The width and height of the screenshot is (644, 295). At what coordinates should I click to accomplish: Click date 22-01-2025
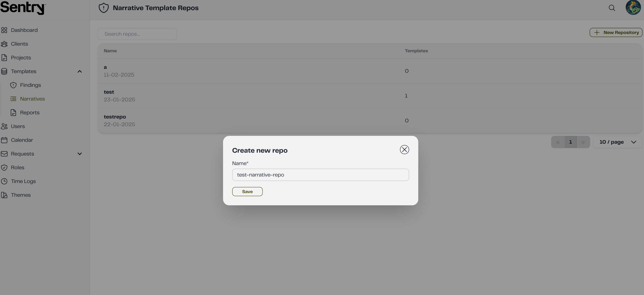click(119, 124)
